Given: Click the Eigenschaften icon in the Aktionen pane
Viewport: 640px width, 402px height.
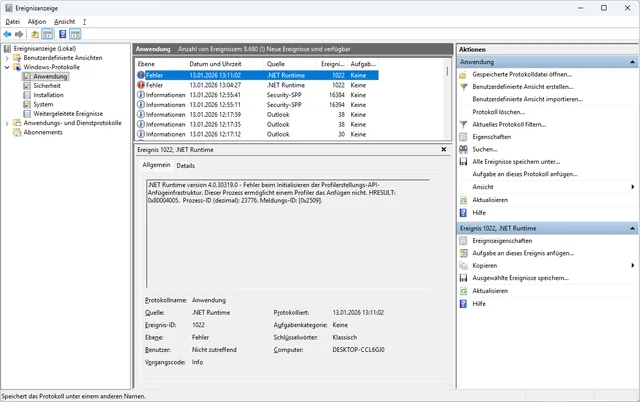Looking at the screenshot, I should [x=465, y=137].
